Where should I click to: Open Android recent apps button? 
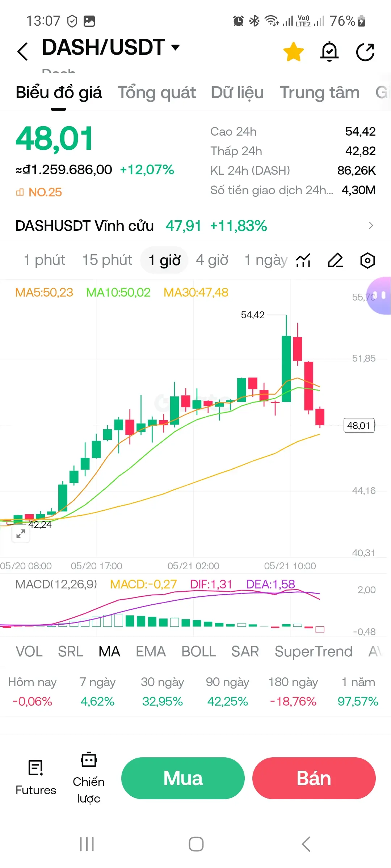(x=87, y=844)
